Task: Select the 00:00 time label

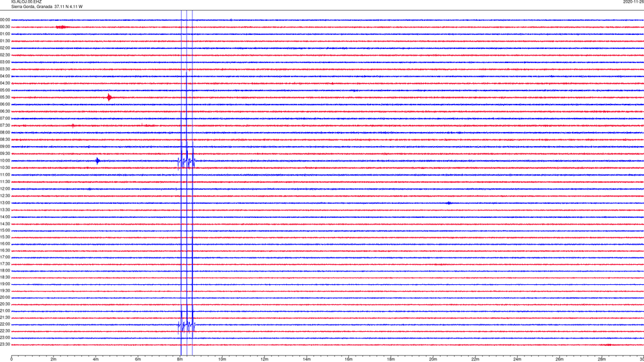Action: pyautogui.click(x=5, y=19)
